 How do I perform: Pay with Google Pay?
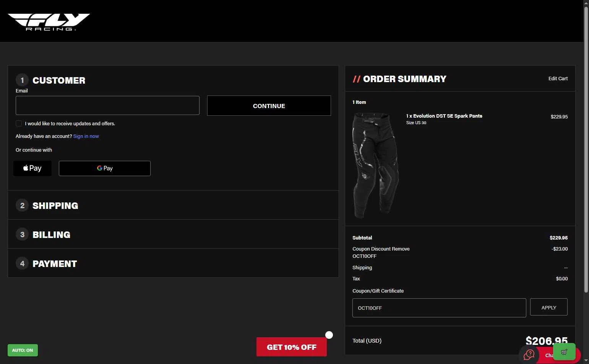tap(105, 168)
